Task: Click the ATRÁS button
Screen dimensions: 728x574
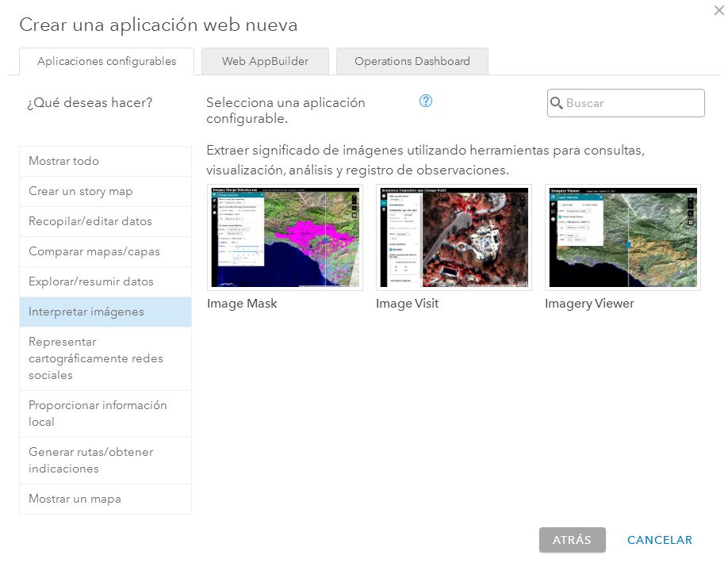Action: tap(572, 540)
